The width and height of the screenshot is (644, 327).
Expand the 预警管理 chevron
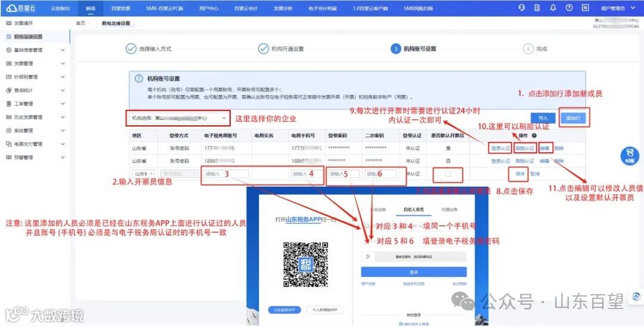pyautogui.click(x=63, y=158)
